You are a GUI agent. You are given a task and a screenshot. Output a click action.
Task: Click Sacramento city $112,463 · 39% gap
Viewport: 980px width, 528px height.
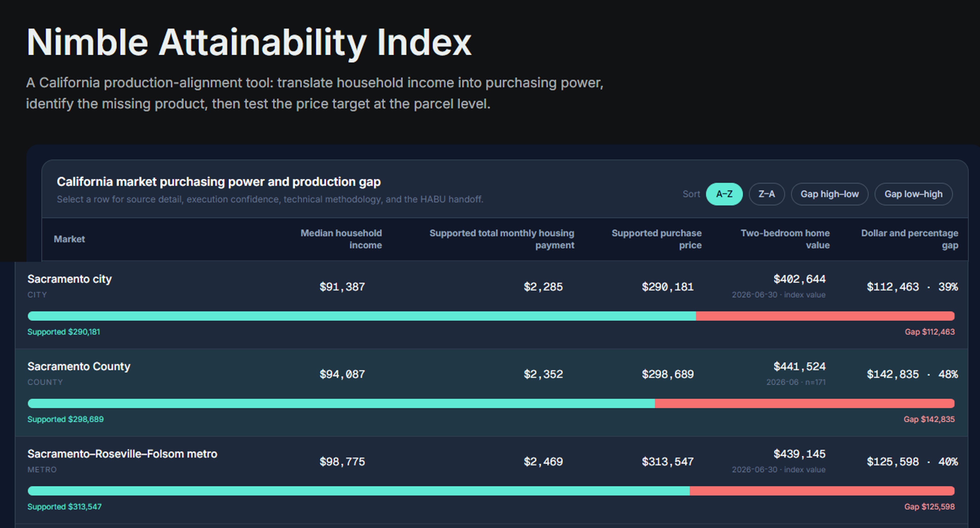[912, 286]
